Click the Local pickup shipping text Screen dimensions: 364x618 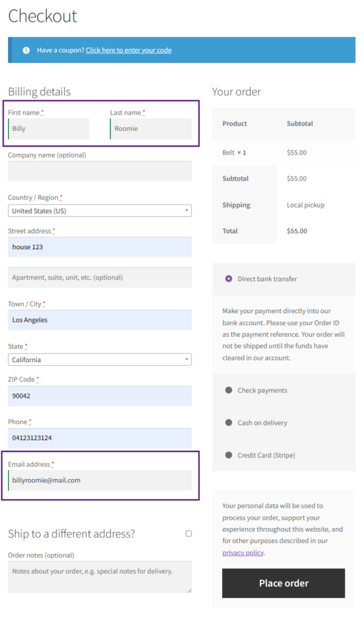point(305,205)
